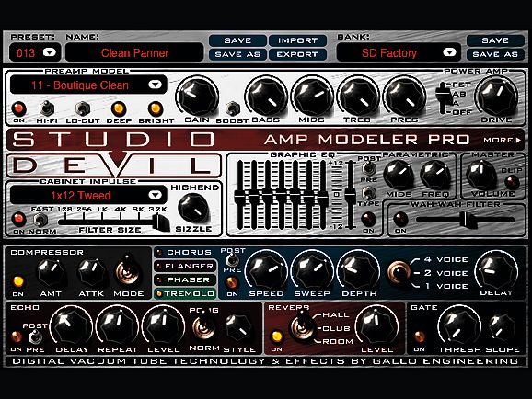532x399 pixels.
Task: Click the Echo Repeat knob
Action: pyautogui.click(x=118, y=326)
